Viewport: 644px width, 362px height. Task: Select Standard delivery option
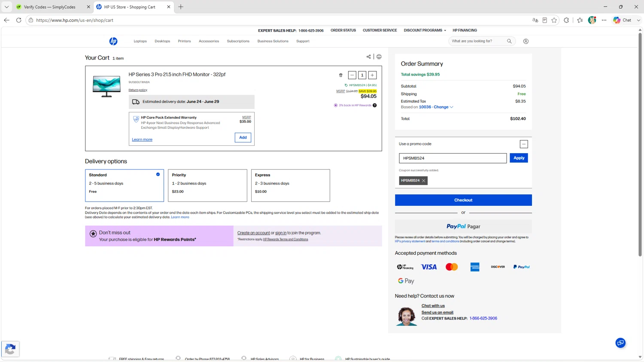125,185
